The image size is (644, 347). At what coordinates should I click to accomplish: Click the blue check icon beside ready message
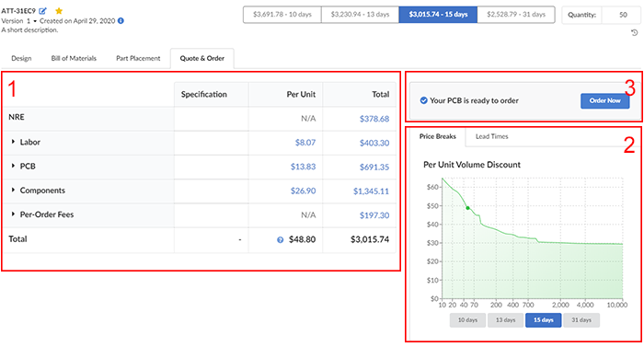click(423, 100)
